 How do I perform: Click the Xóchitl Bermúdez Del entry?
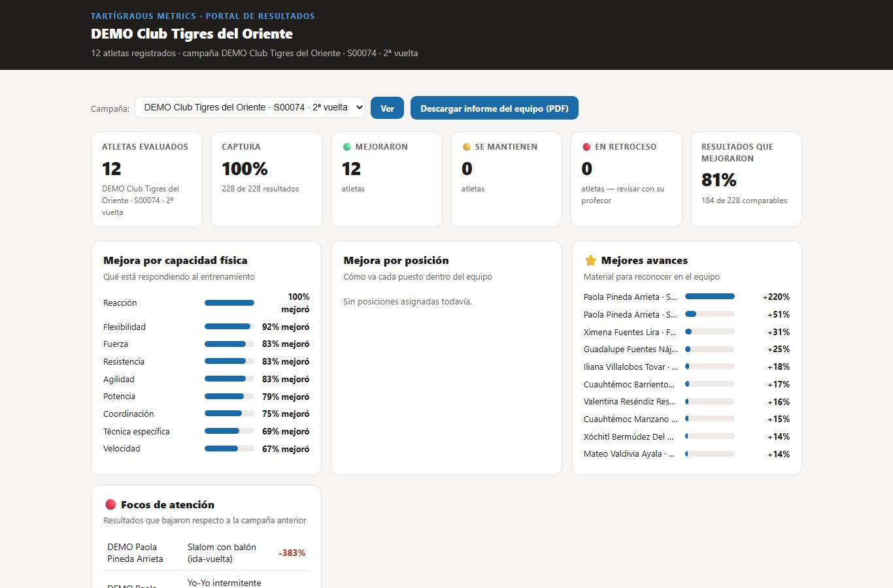686,436
